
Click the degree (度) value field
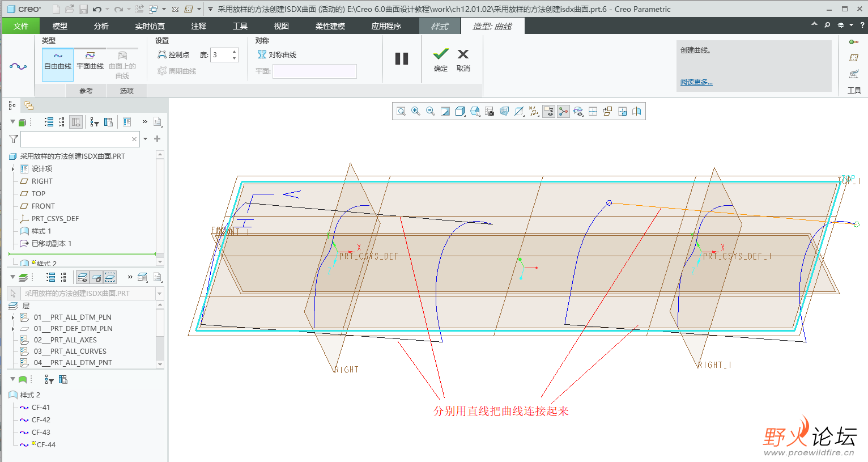[221, 55]
